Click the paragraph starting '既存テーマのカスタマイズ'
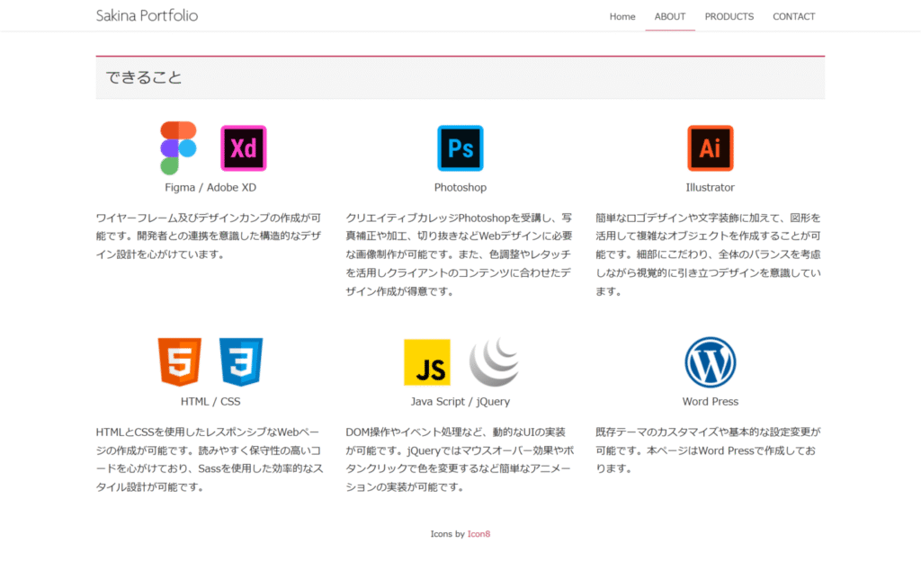This screenshot has height=588, width=921. (x=709, y=450)
